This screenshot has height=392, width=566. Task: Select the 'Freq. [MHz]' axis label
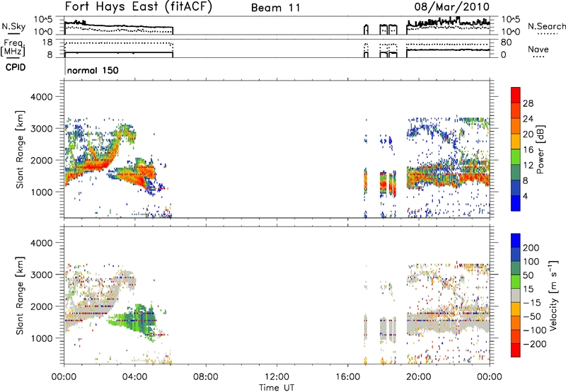(13, 47)
